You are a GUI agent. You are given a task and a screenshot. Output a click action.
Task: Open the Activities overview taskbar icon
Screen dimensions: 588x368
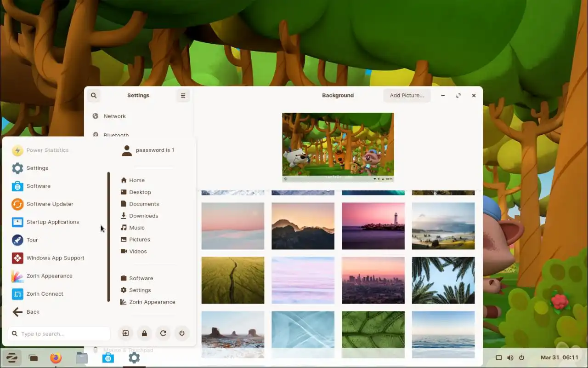pos(33,357)
